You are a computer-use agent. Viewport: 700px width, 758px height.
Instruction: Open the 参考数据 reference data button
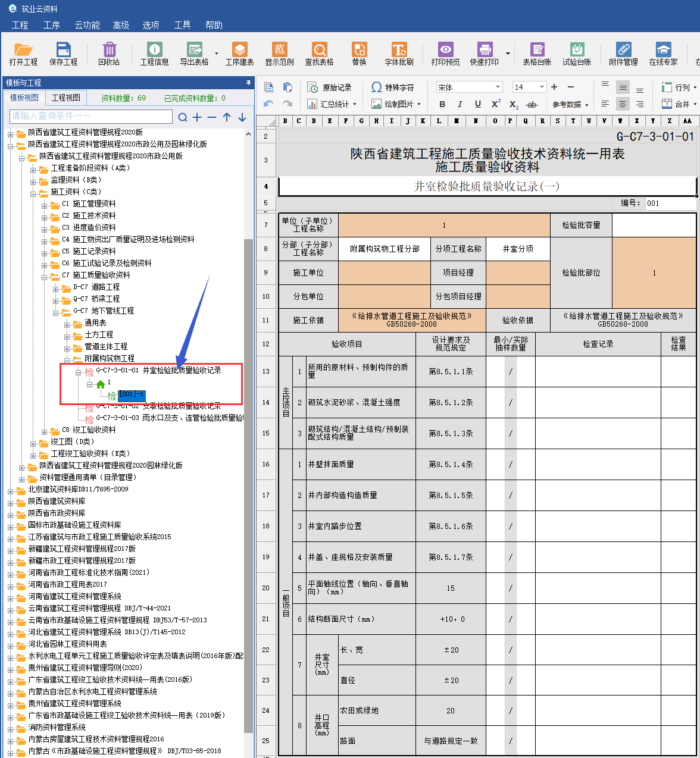(x=570, y=104)
